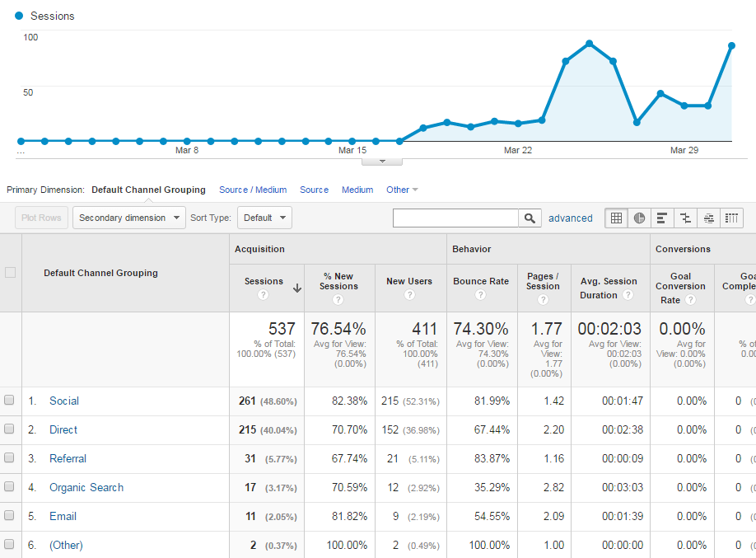
Task: Expand the Other primary dimension dropdown
Action: 402,190
